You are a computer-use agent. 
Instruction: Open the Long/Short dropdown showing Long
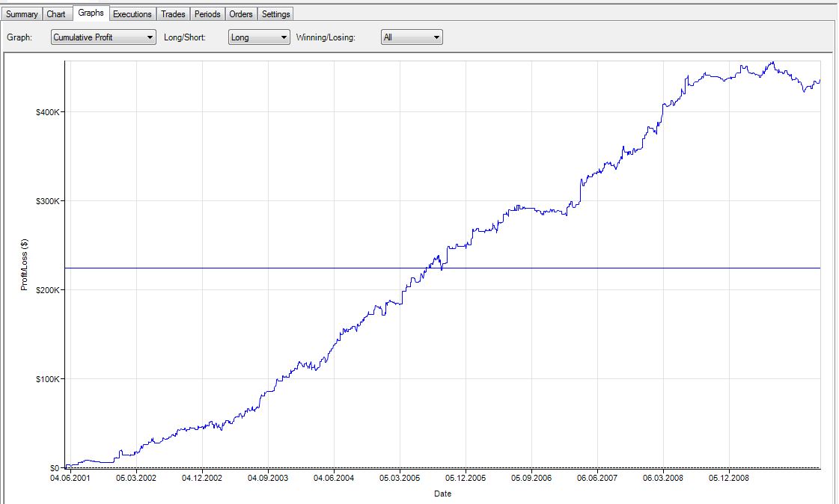click(x=259, y=37)
